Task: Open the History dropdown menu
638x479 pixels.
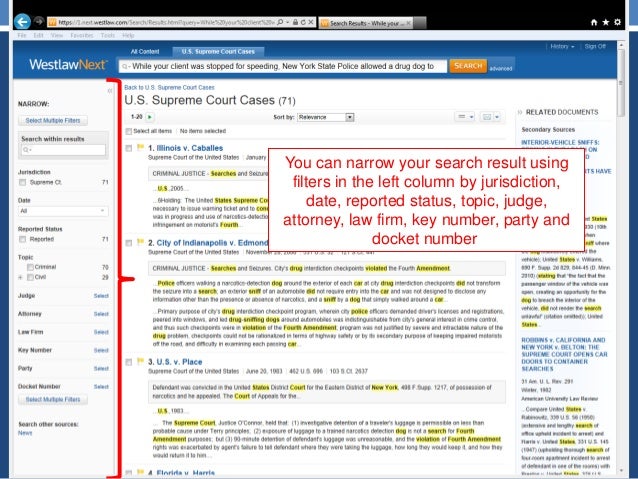Action: (x=562, y=46)
